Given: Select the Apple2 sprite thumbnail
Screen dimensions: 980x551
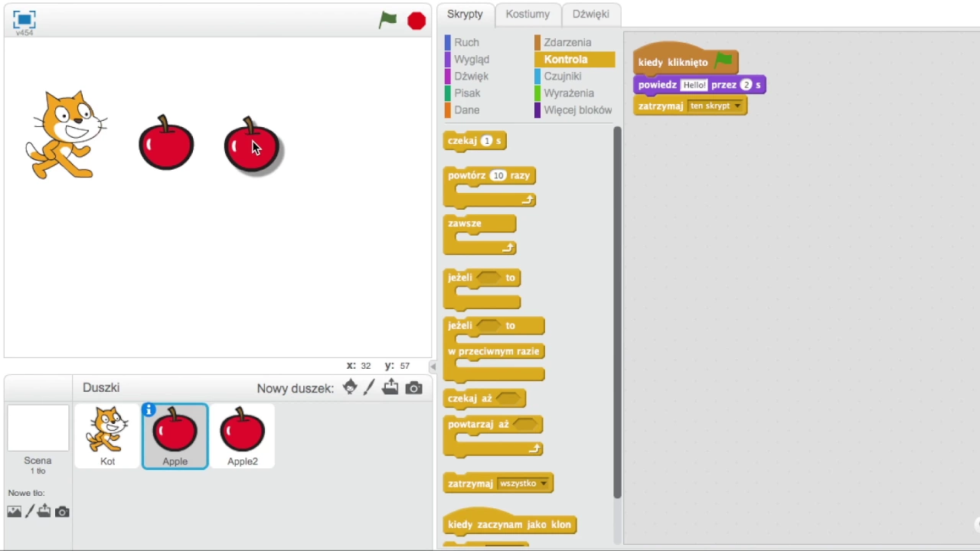Looking at the screenshot, I should click(x=242, y=435).
